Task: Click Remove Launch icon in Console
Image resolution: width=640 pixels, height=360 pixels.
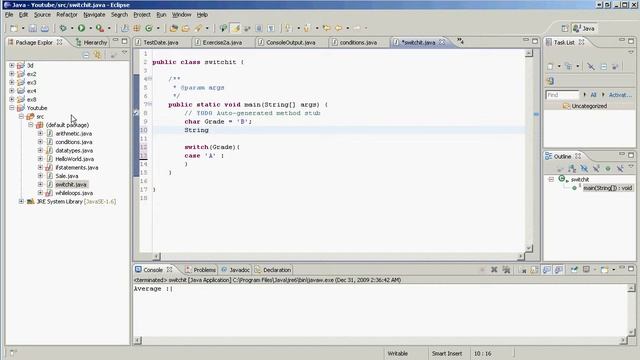Action: 494,270
